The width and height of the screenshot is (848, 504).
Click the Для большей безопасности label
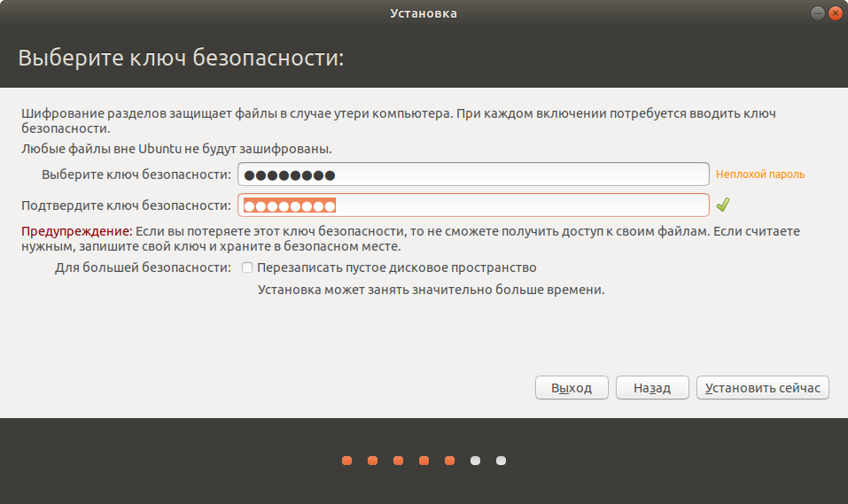click(143, 268)
